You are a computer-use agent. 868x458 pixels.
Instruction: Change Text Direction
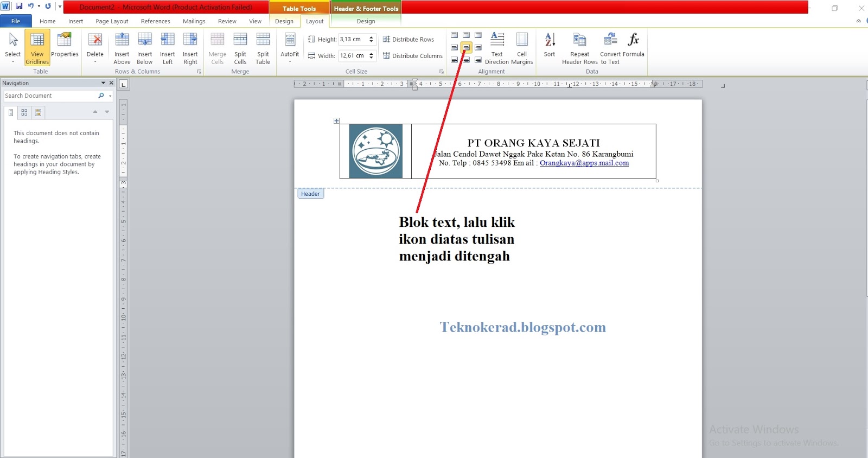497,48
